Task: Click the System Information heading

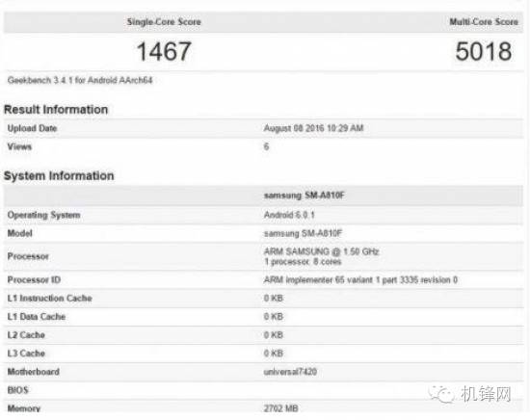Action: tap(59, 175)
